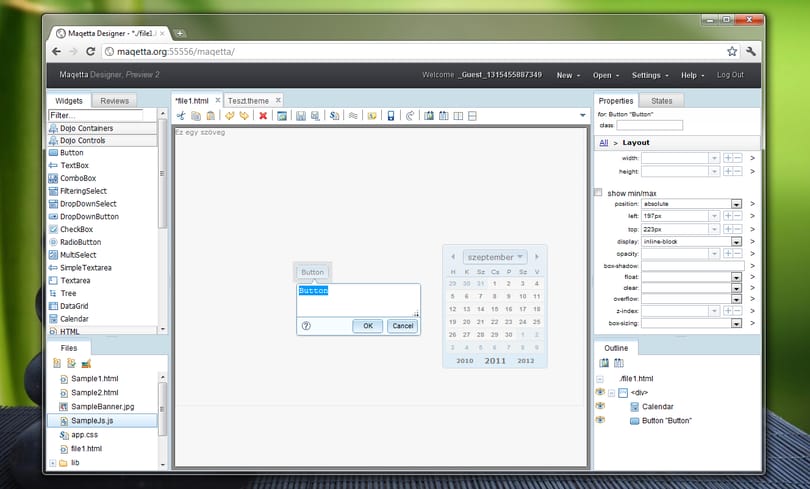
Task: Click the class input field in Properties
Action: pyautogui.click(x=649, y=125)
